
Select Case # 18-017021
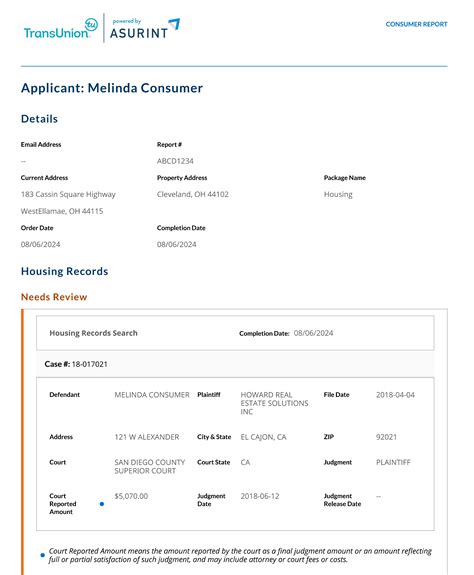click(x=76, y=364)
